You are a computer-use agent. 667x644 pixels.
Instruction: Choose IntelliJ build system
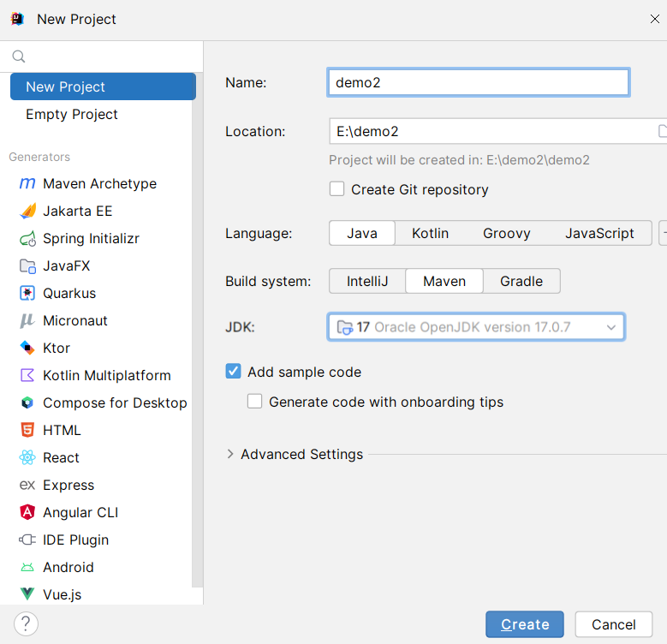click(x=367, y=281)
